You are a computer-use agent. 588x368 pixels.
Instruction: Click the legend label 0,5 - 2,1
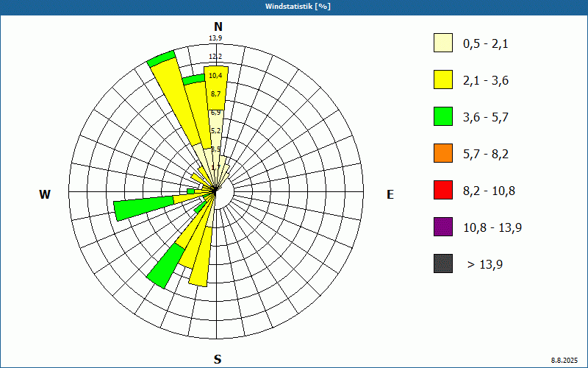(486, 44)
